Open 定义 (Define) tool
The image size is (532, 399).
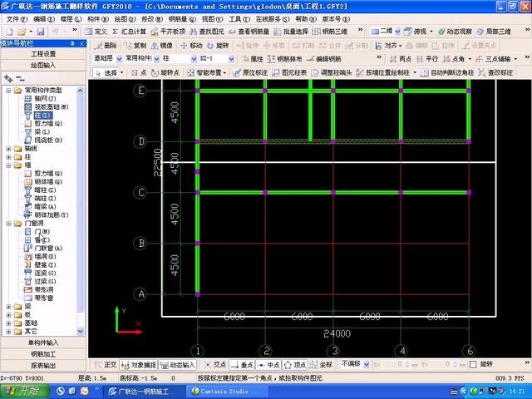(x=96, y=32)
